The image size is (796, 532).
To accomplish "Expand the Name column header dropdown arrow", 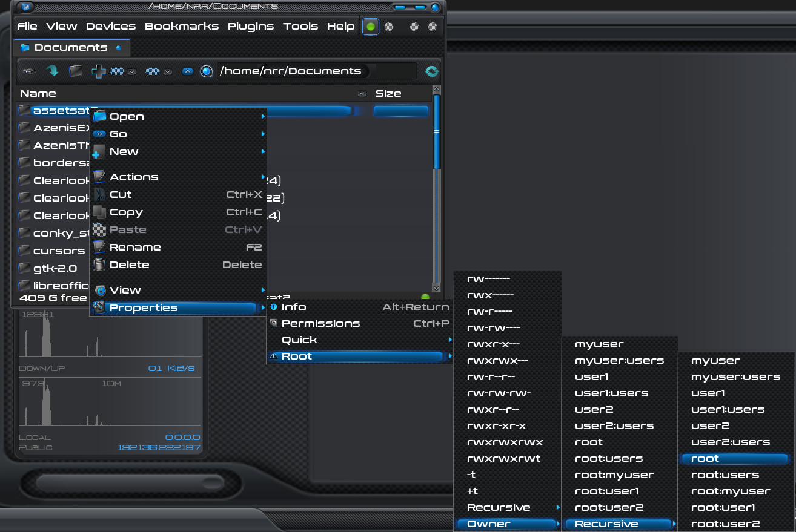I will [x=362, y=94].
